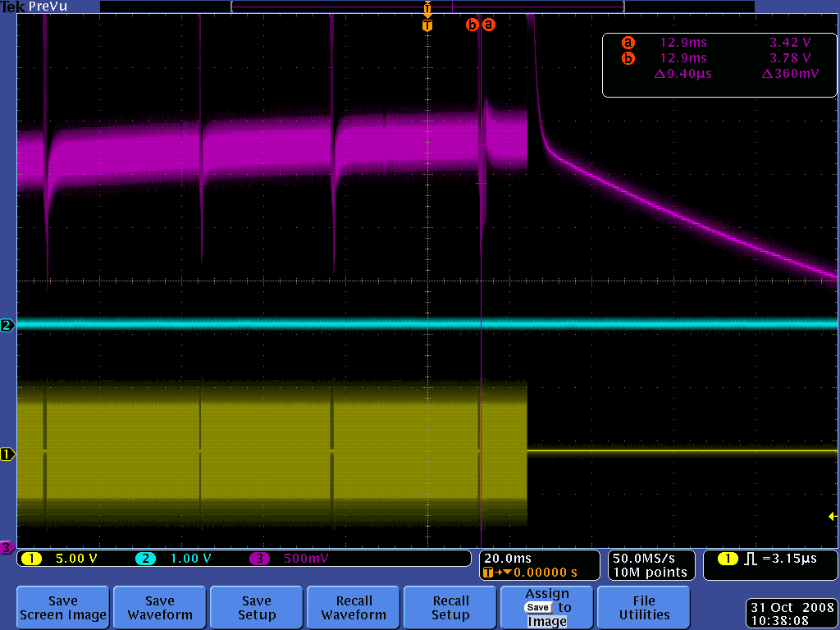Click the =3.15µs trigger width value

pyautogui.click(x=789, y=559)
